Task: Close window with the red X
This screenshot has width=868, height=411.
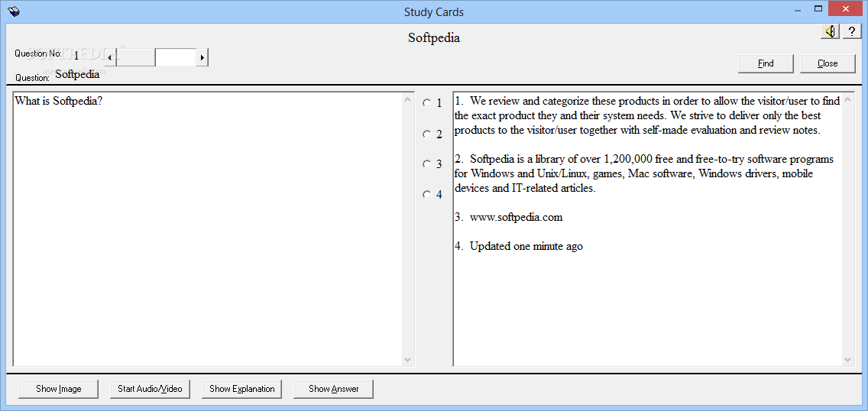Action: coord(845,9)
